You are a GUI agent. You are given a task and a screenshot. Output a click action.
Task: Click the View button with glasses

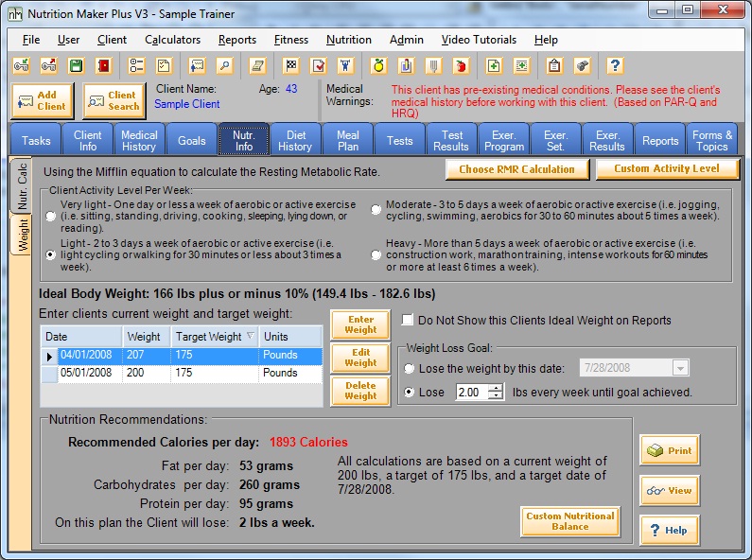[670, 491]
